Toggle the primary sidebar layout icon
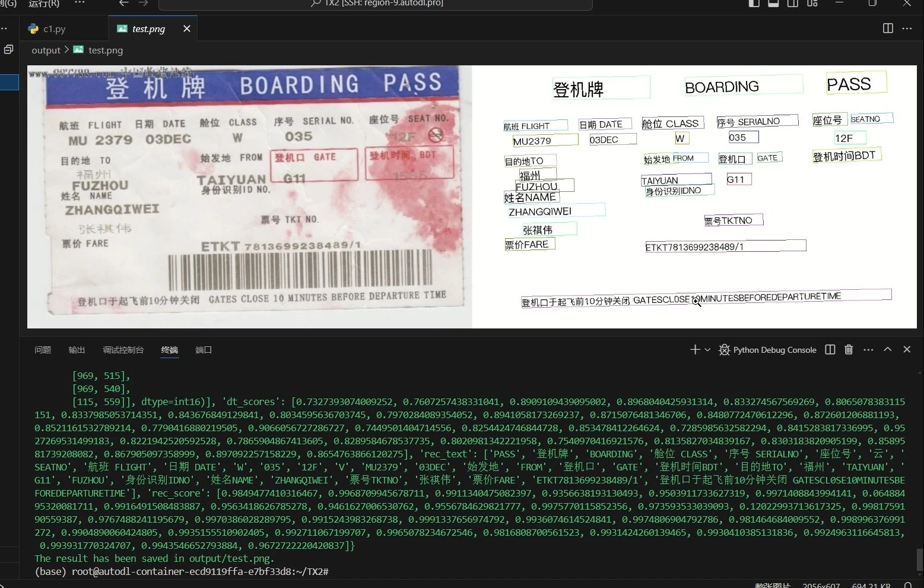This screenshot has height=588, width=924. (754, 3)
